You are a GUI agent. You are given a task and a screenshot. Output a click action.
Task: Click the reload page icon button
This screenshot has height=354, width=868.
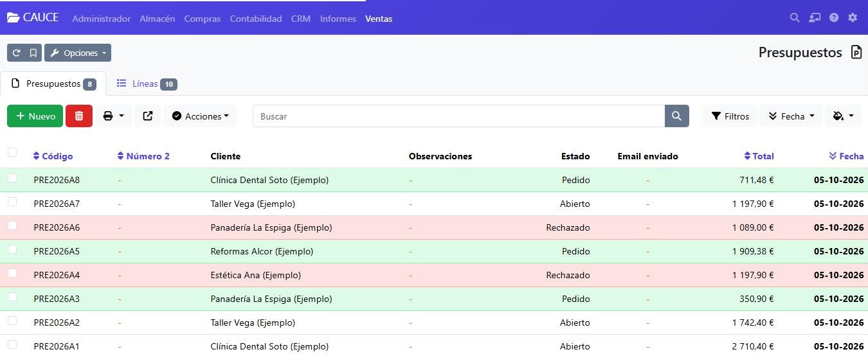tap(16, 53)
